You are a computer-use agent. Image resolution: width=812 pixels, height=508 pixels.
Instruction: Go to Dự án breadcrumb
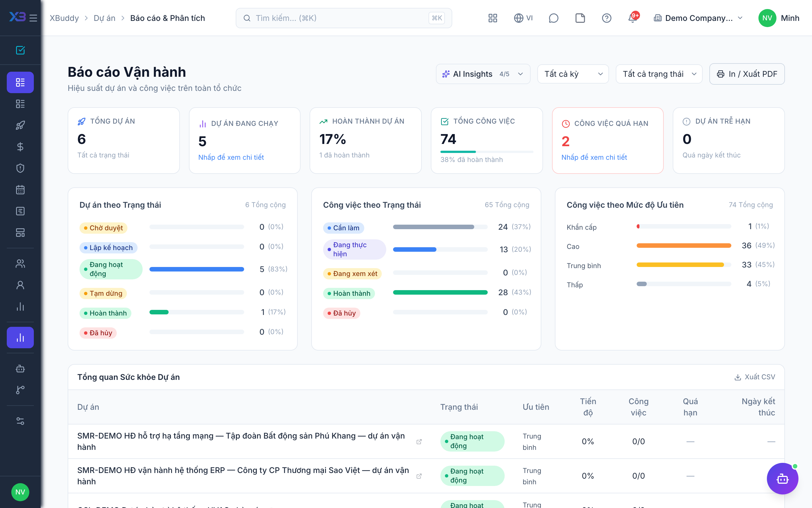[104, 18]
